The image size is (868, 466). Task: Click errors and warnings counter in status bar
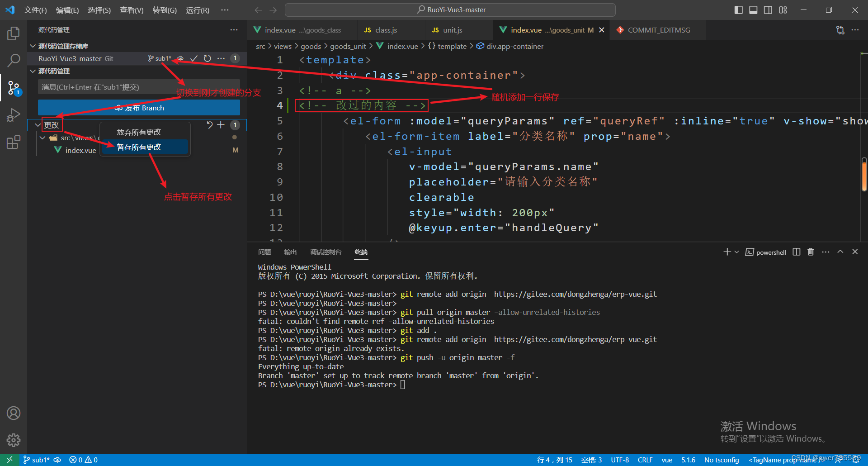coord(83,460)
